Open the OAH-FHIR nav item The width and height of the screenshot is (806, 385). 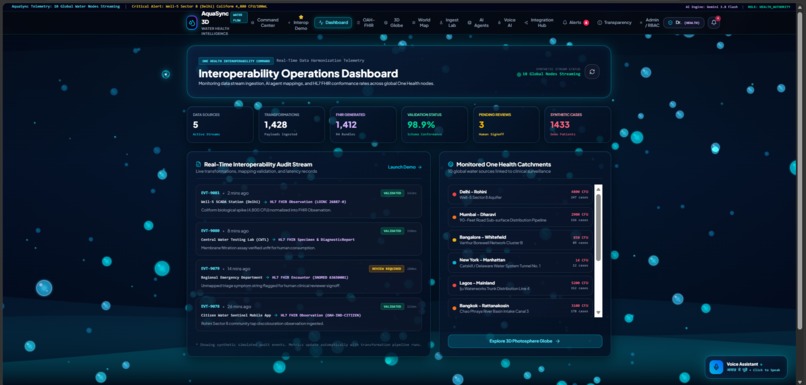click(365, 23)
